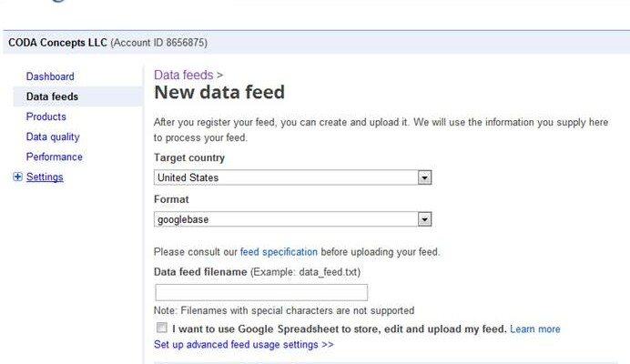Click the Target country label
The image size is (630, 364).
189,158
